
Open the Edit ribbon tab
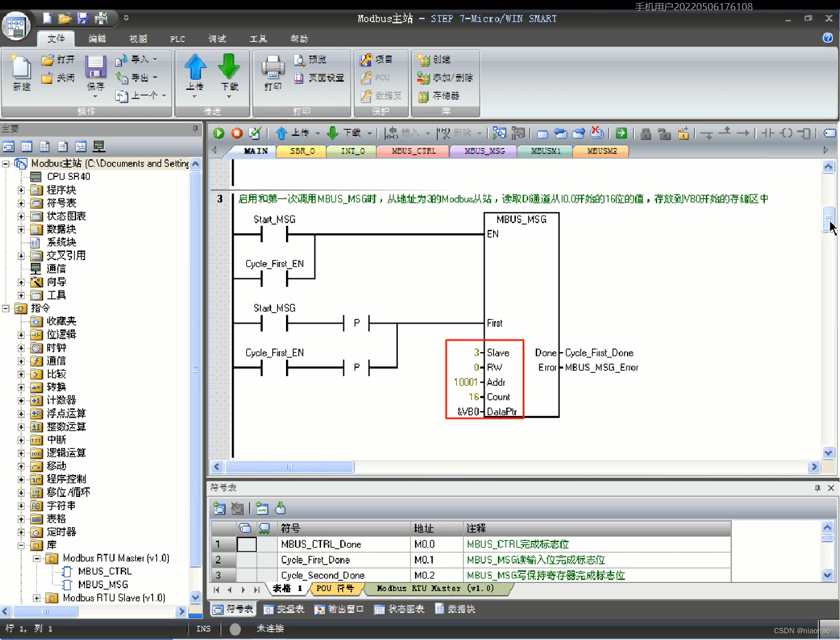(x=97, y=39)
